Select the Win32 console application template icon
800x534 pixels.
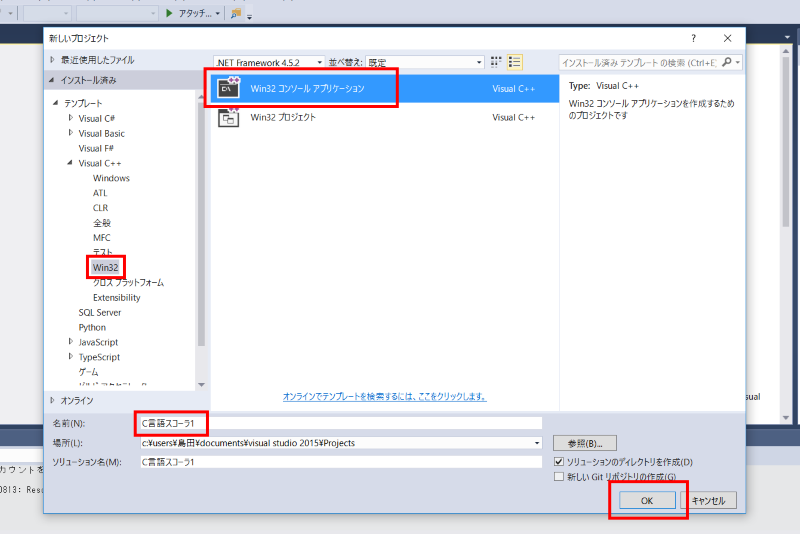[x=229, y=88]
